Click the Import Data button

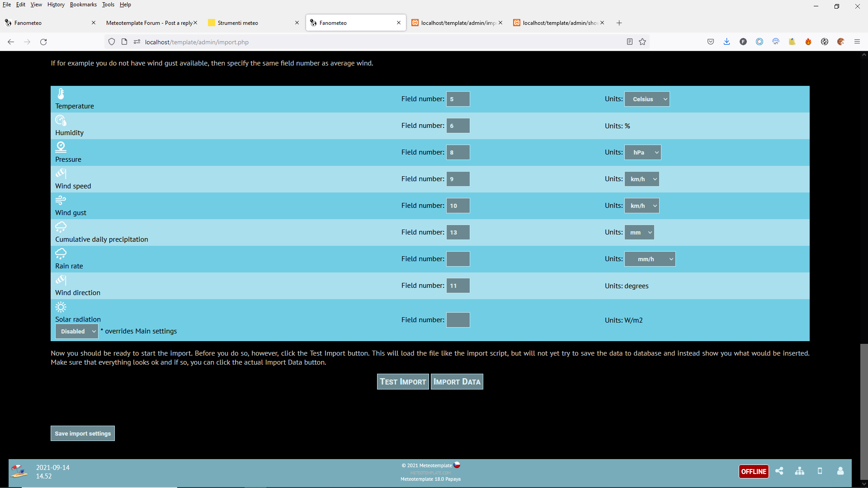click(x=457, y=382)
